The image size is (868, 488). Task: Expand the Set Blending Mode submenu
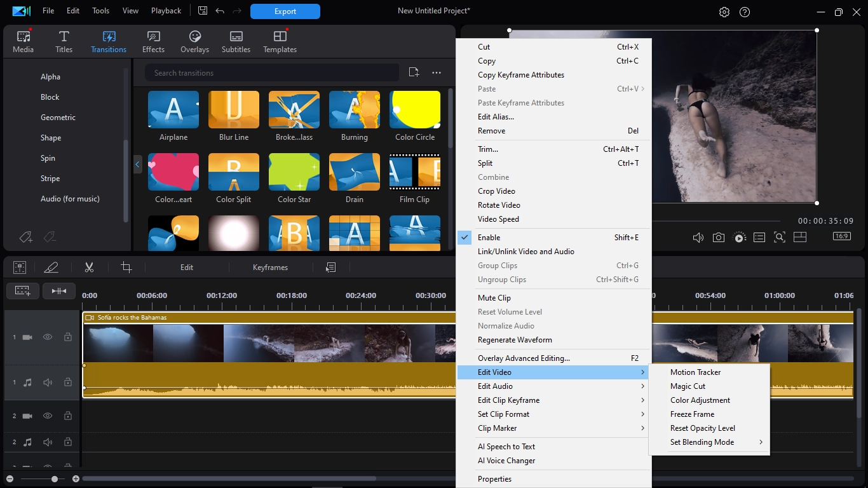(702, 442)
